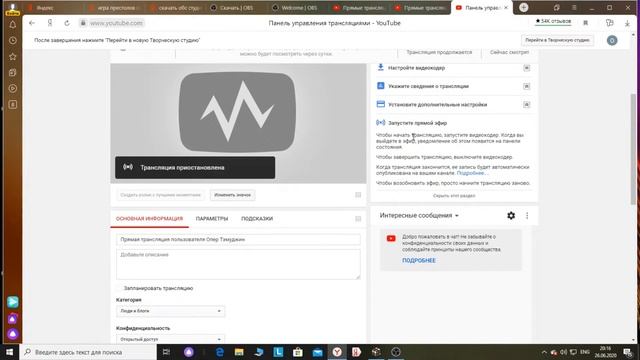The image size is (640, 360).
Task: Open the Microsoft Store from the taskbar
Action: [298, 352]
